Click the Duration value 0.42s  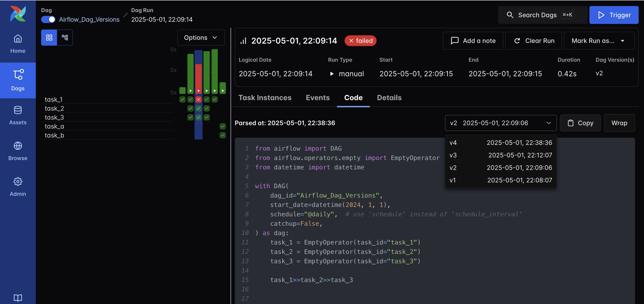(x=567, y=74)
